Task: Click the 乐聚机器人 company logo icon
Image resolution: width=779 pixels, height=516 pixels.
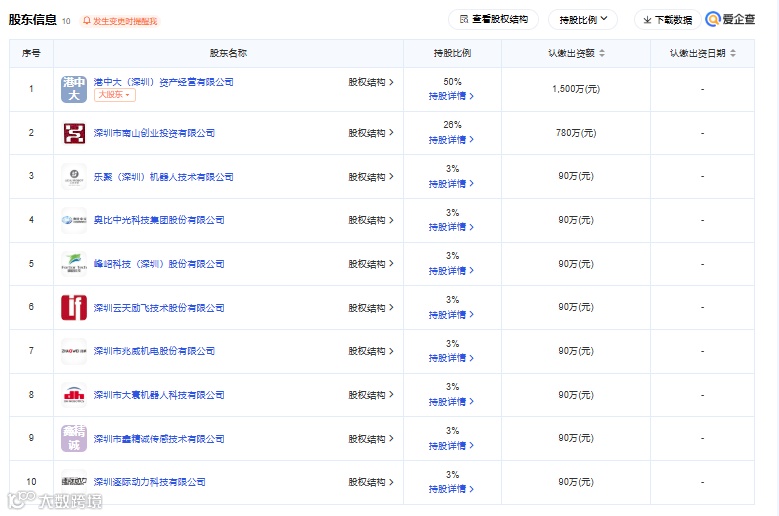Action: (74, 177)
